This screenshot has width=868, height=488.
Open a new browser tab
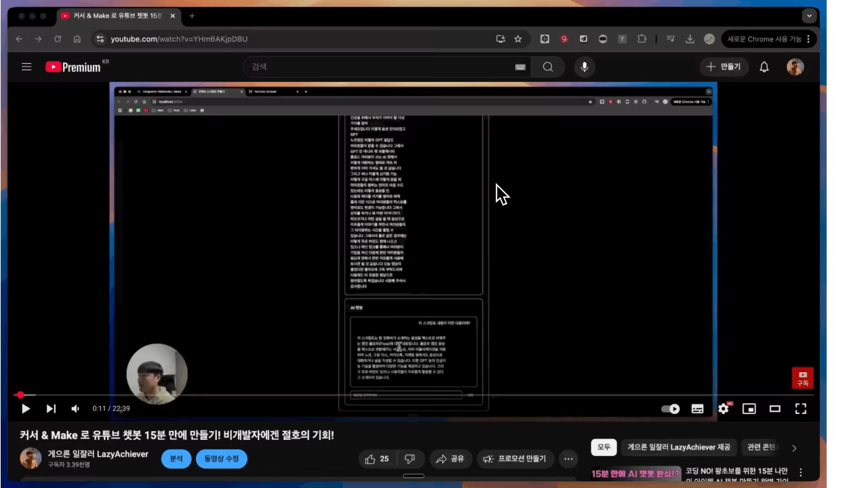(192, 16)
